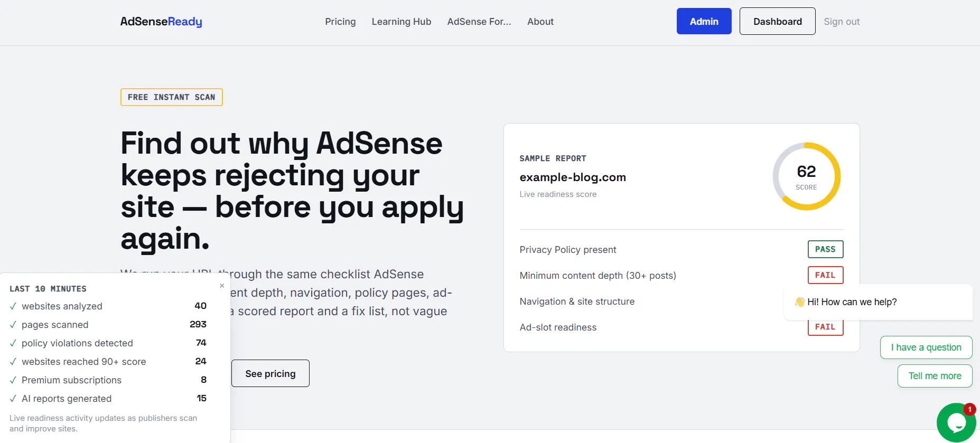980x443 pixels.
Task: Click Sign out link
Action: coord(842,22)
